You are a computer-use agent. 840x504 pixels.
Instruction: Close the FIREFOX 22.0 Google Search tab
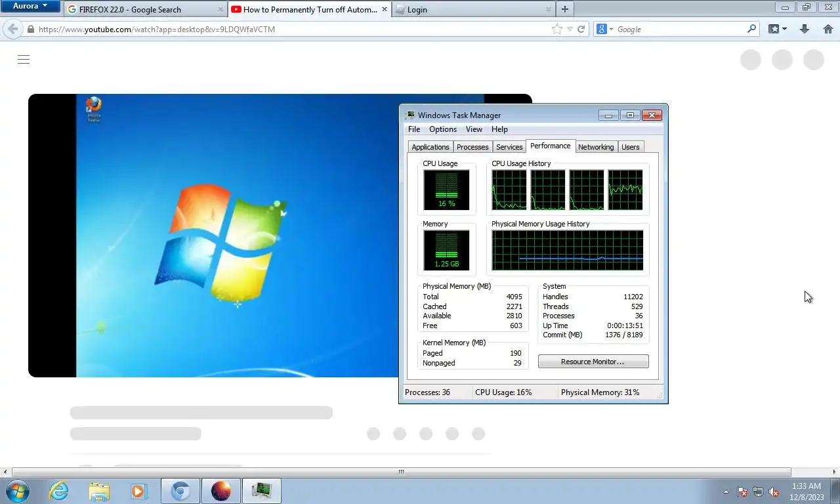click(x=220, y=10)
